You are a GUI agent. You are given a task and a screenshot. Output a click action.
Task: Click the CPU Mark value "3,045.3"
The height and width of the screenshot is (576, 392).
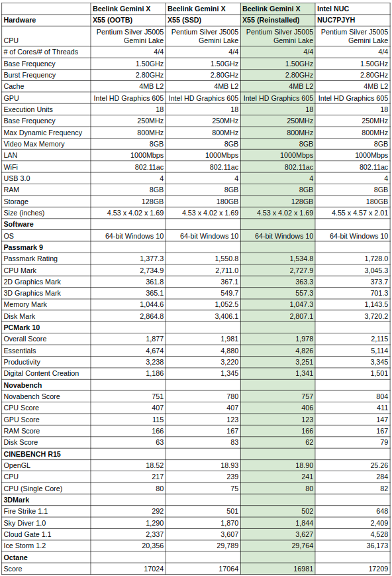[376, 270]
